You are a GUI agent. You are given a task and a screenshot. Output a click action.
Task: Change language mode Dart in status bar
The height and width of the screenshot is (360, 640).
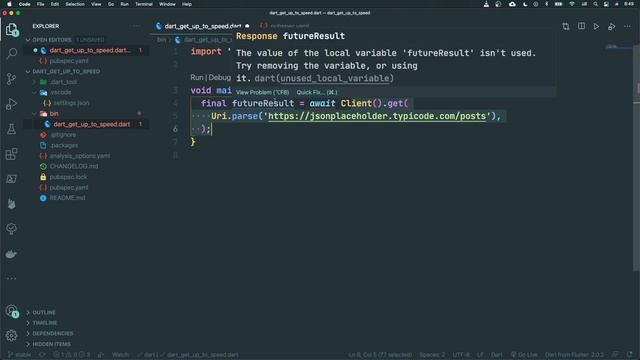(497, 355)
